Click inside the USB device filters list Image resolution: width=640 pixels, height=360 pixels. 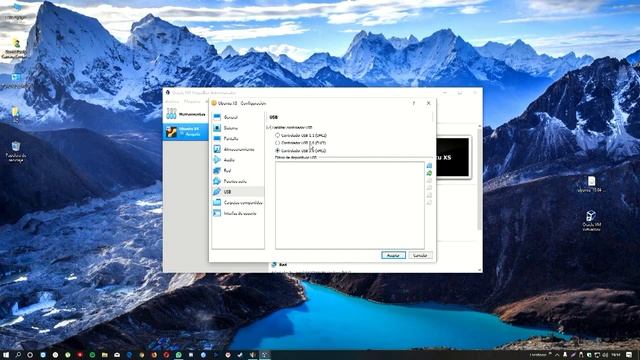point(350,205)
